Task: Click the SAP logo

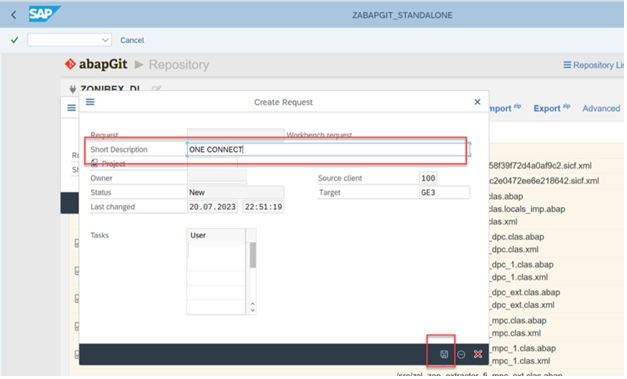Action: tap(44, 14)
